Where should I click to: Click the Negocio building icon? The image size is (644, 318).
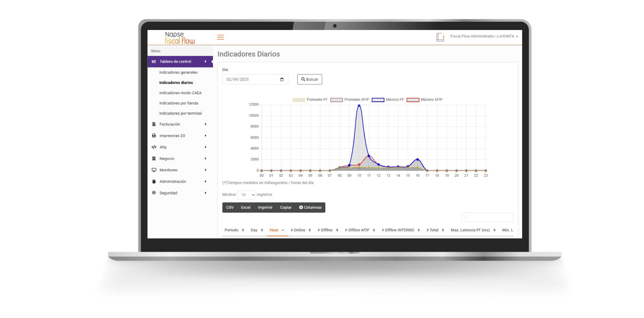tap(154, 159)
